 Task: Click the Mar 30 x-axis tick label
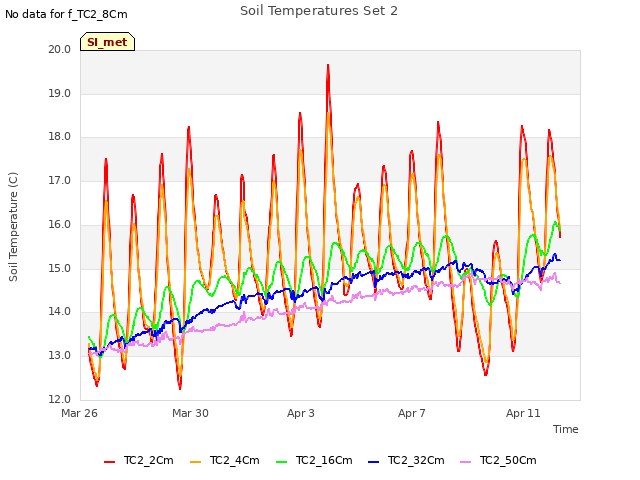click(190, 413)
